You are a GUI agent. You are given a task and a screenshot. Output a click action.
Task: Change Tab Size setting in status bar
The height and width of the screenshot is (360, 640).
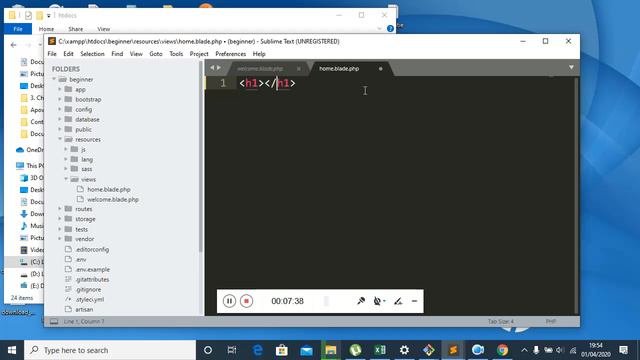coord(501,322)
